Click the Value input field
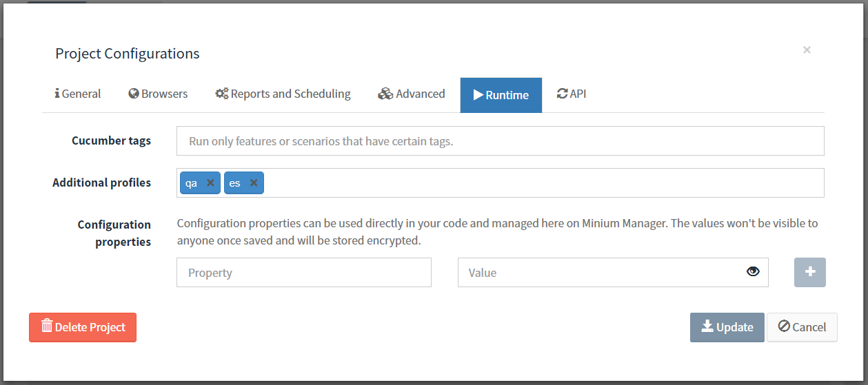The width and height of the screenshot is (868, 385). tap(613, 273)
